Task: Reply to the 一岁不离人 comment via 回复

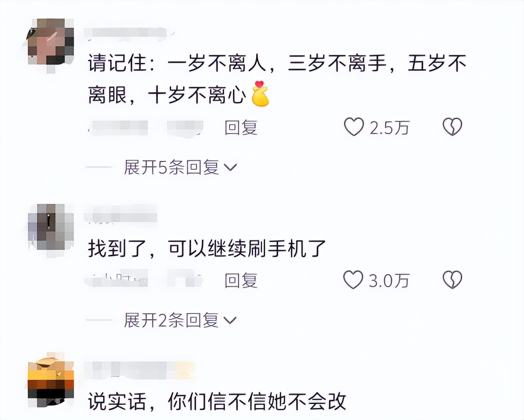Action: click(241, 127)
